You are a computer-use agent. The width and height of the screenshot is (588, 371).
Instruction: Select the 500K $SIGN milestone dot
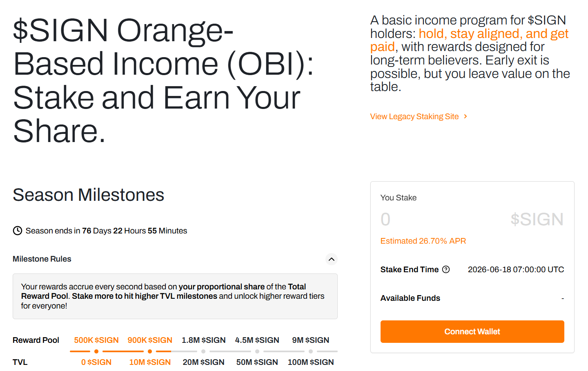[x=96, y=351]
